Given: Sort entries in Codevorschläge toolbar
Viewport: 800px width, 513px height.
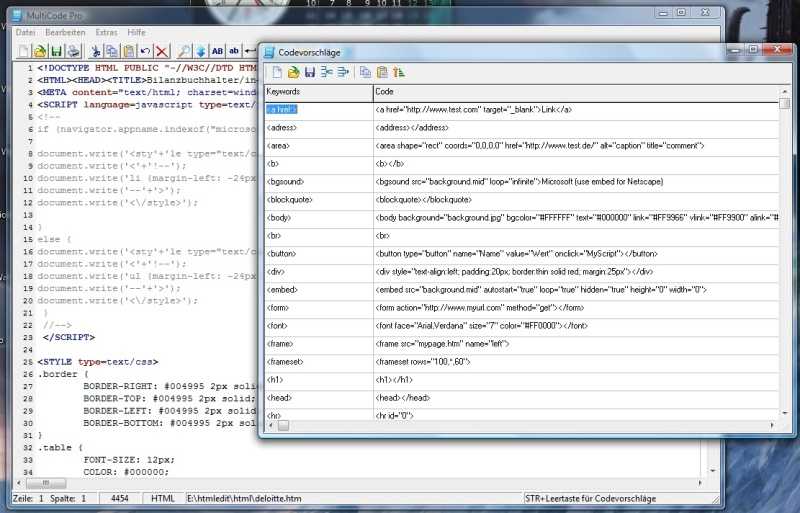Looking at the screenshot, I should [398, 72].
